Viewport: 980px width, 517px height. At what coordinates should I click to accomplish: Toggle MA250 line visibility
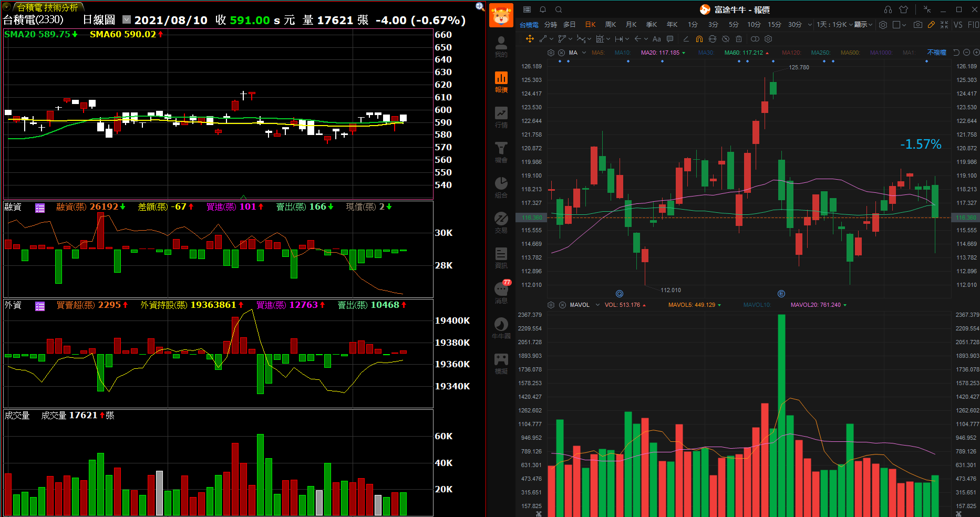821,53
